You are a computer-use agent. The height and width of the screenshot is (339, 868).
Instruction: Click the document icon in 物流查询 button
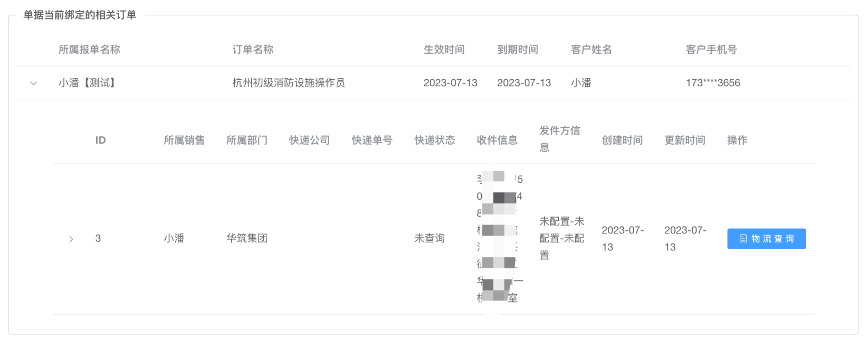coord(743,239)
